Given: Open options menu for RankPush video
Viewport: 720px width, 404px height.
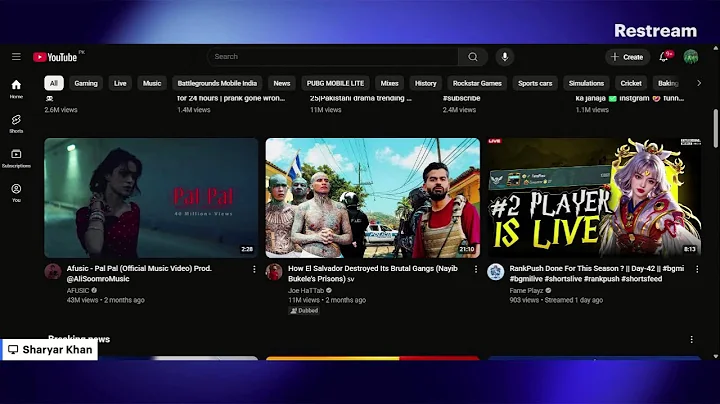Looking at the screenshot, I should click(x=697, y=269).
